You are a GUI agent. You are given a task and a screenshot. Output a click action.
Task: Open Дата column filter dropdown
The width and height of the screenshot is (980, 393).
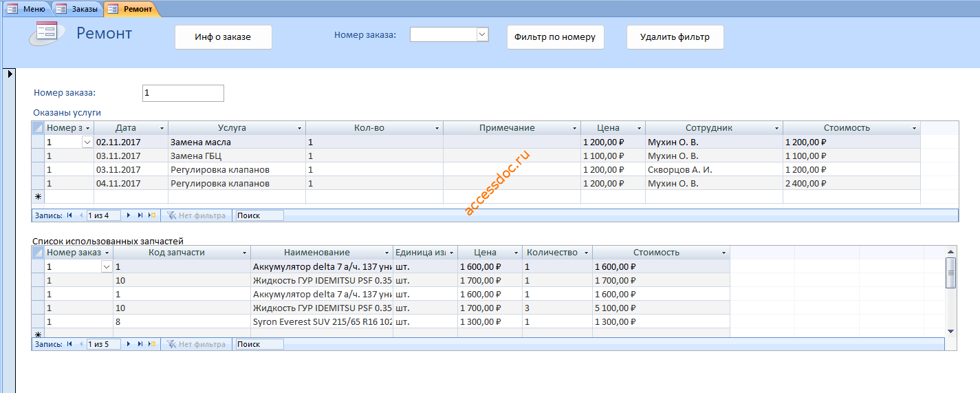point(162,129)
